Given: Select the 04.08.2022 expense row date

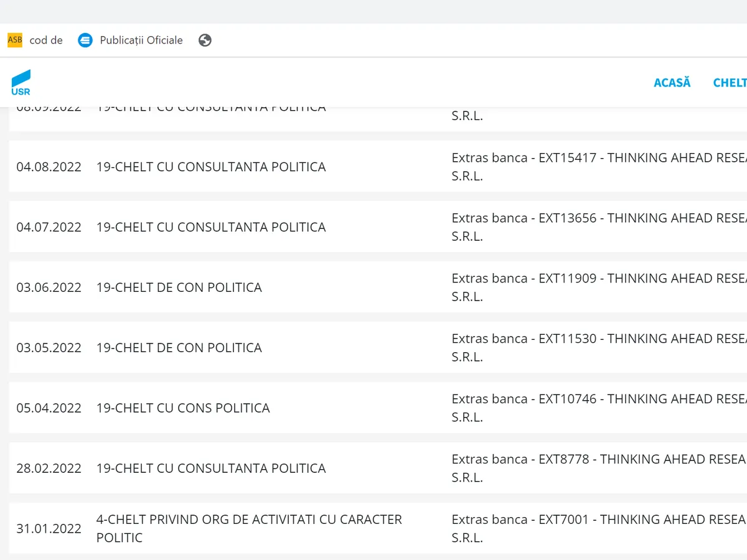Looking at the screenshot, I should tap(49, 167).
